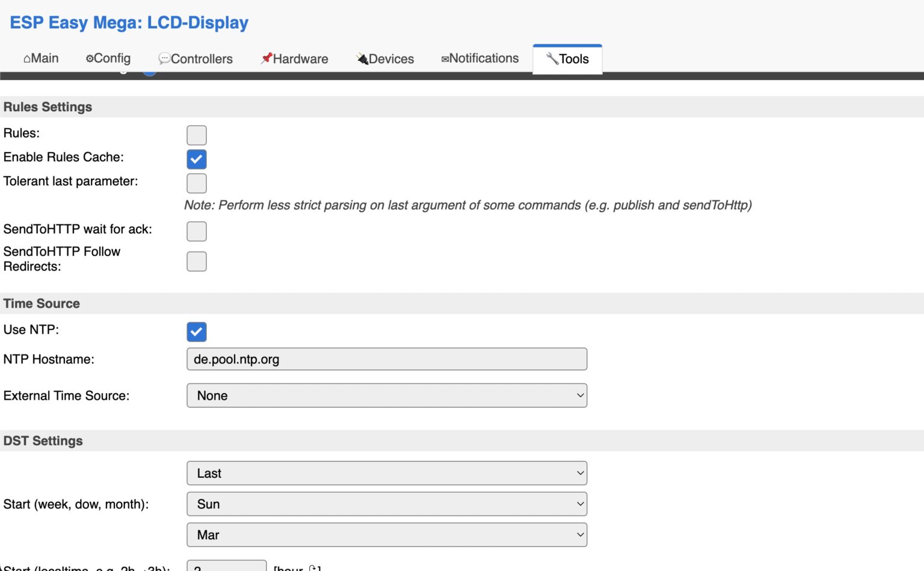Toggle Tolerant last parameter checkbox

[x=197, y=183]
